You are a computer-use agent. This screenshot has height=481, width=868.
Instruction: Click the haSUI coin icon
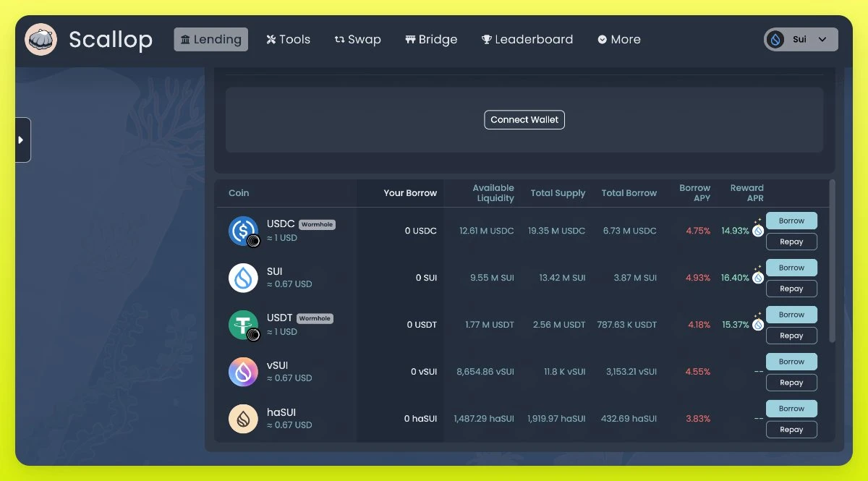(x=243, y=419)
